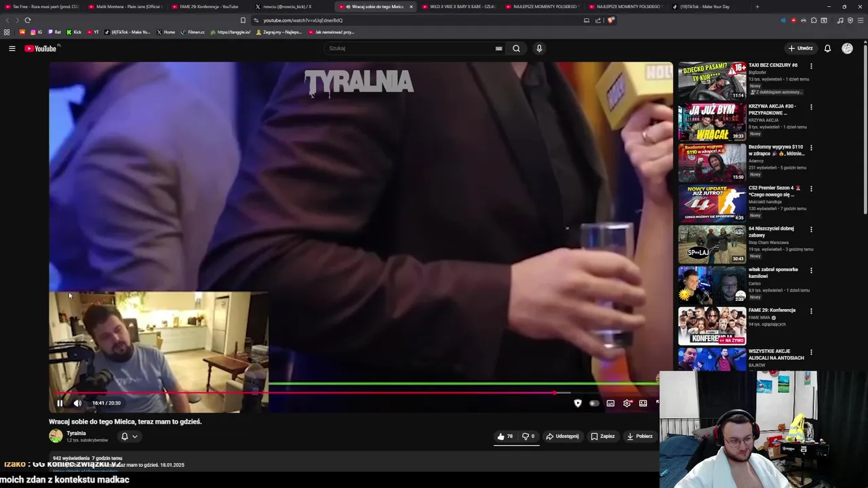The width and height of the screenshot is (868, 488).
Task: Click the Zapisz save button
Action: point(603,436)
